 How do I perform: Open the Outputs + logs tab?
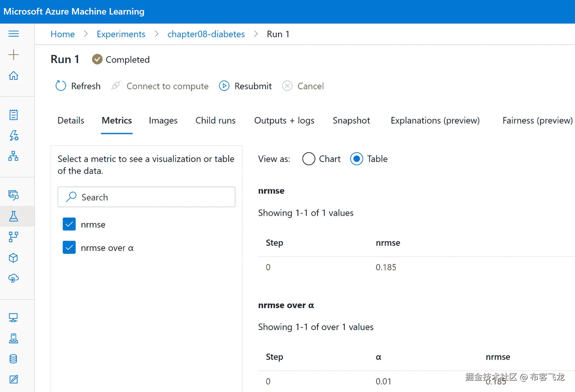tap(284, 120)
